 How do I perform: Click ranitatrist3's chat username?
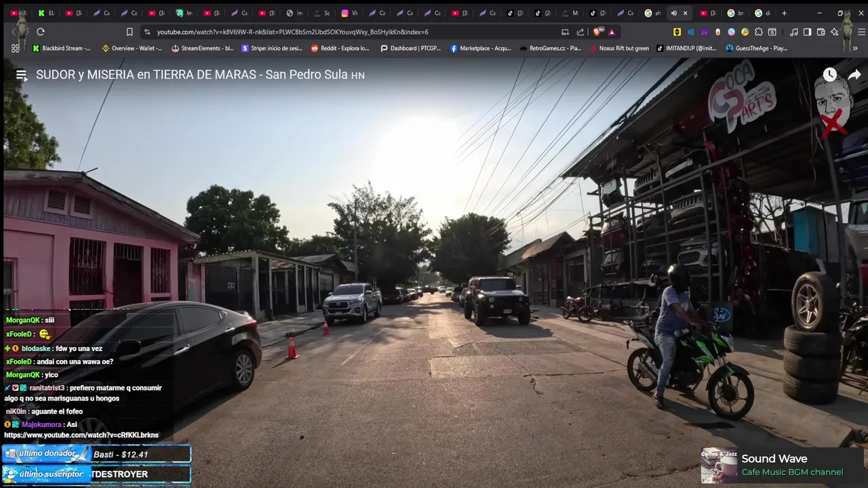47,388
